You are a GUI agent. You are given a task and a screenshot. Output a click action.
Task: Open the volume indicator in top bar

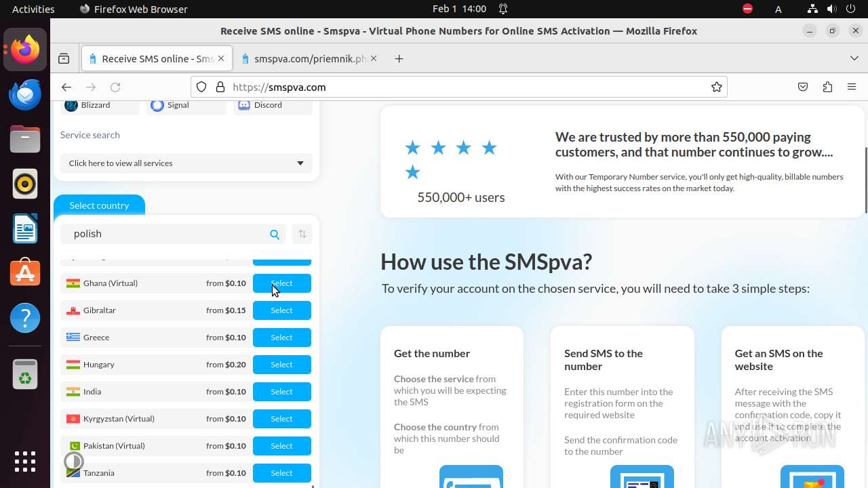(x=831, y=9)
